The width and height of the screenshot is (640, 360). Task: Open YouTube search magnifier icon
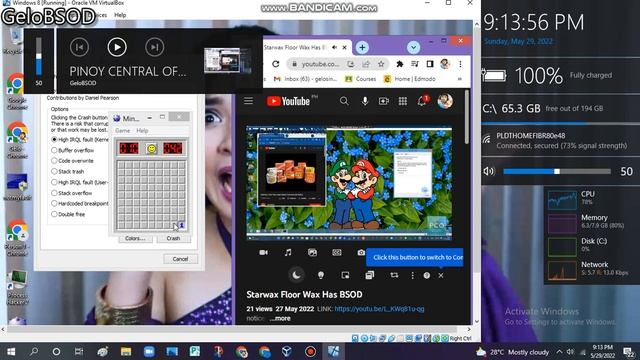(344, 101)
